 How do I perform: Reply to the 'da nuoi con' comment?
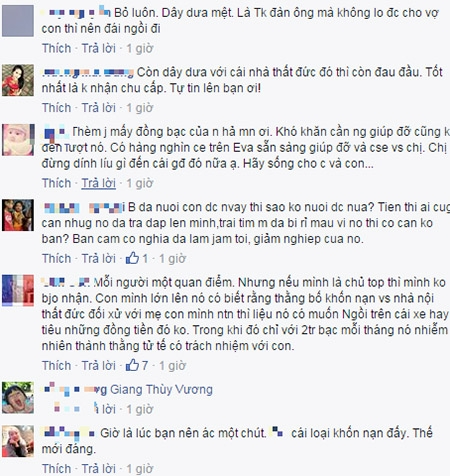point(99,258)
